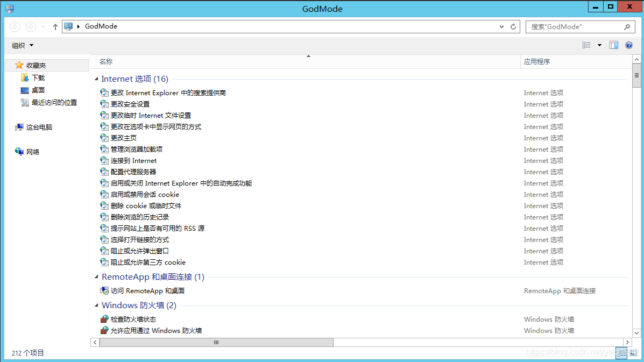Select the text 配置代理服务器

point(133,172)
